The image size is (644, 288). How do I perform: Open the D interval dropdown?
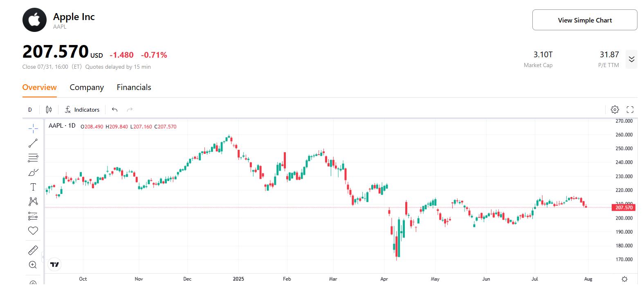click(30, 110)
